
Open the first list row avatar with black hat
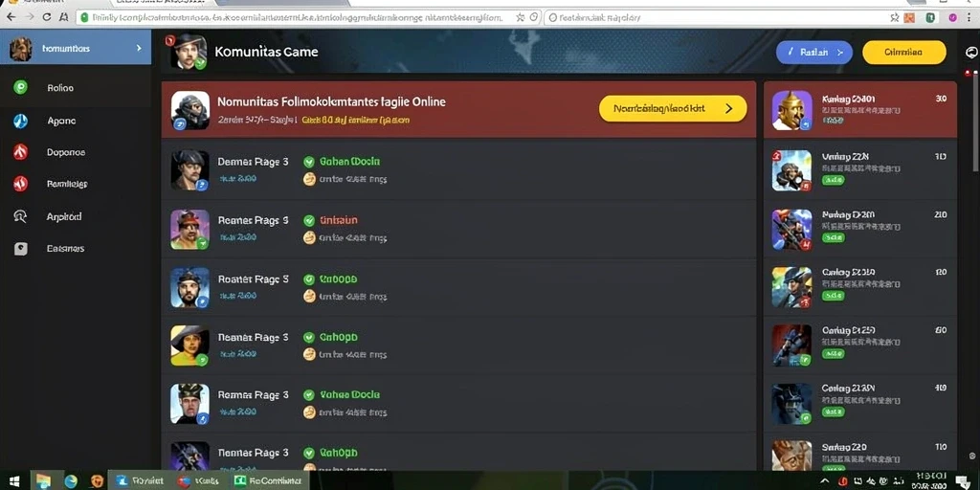tap(190, 169)
